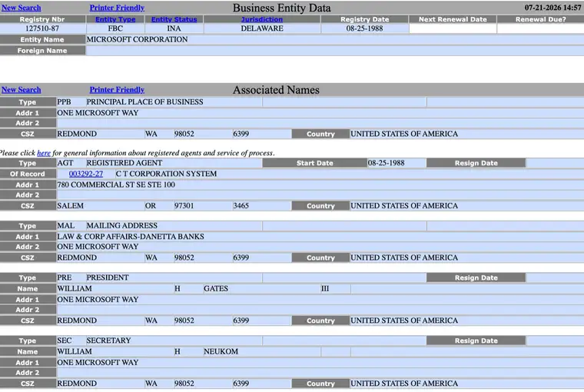Click Resign Date label in Secretary section

coord(476,341)
